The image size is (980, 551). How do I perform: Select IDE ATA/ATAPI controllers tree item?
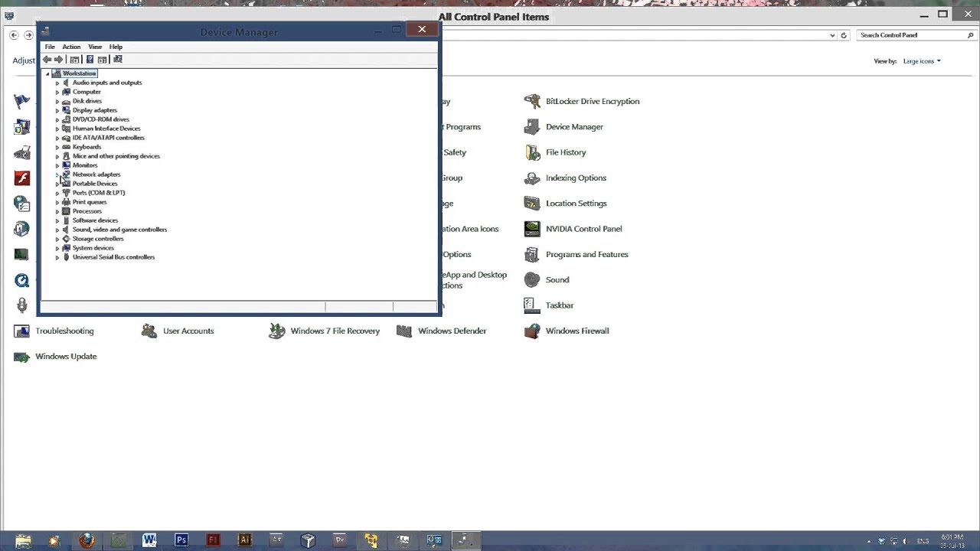point(109,138)
